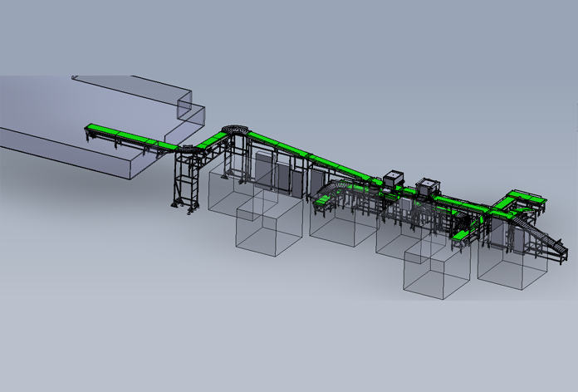
Task: Pick the long green conveyor inside the transparent building
Action: [x=131, y=139]
